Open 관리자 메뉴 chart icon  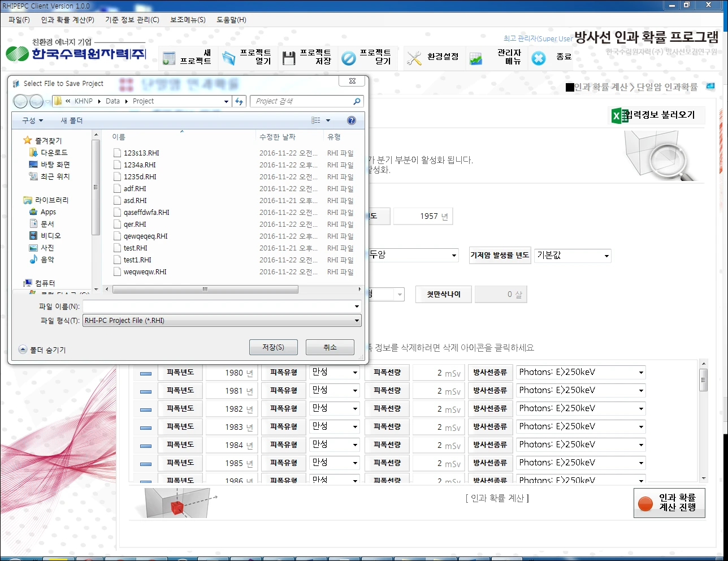476,58
